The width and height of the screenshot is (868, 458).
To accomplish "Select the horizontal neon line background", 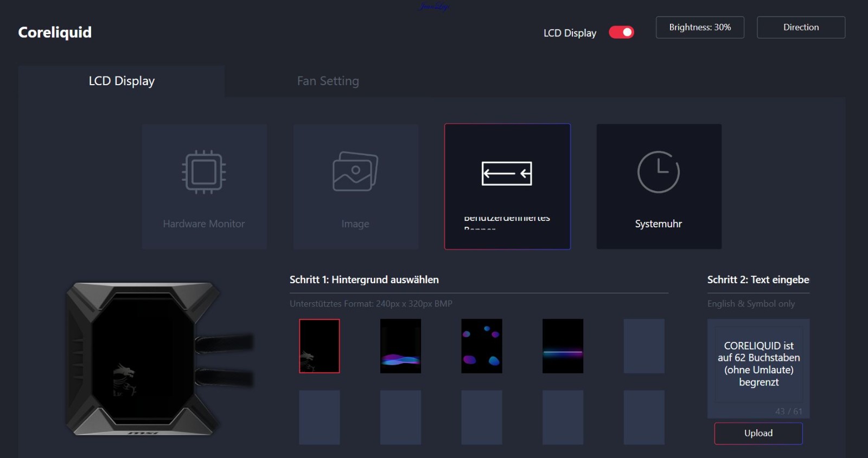I will pyautogui.click(x=563, y=346).
